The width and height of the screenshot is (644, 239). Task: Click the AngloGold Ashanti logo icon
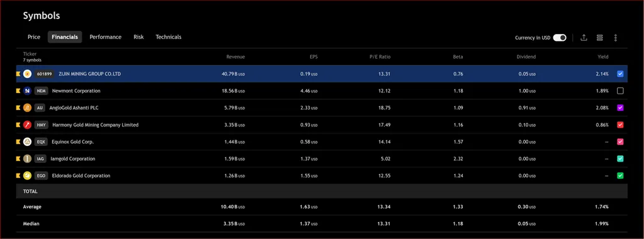28,108
